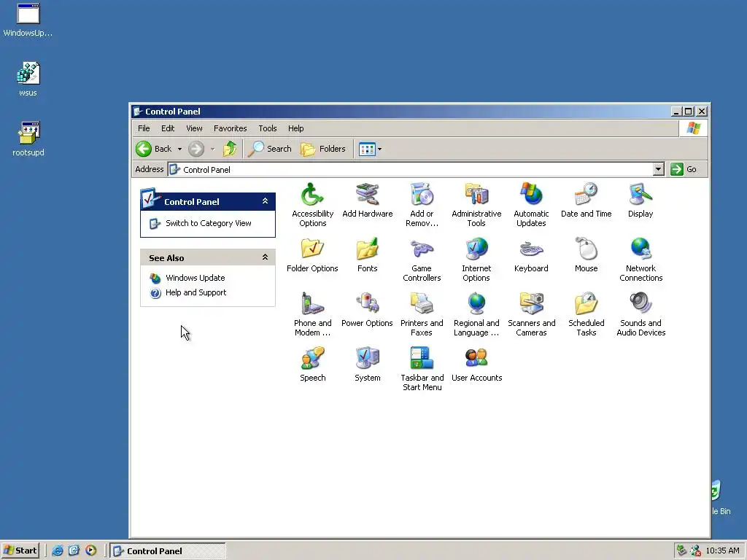Open the Address bar dropdown

[x=659, y=169]
